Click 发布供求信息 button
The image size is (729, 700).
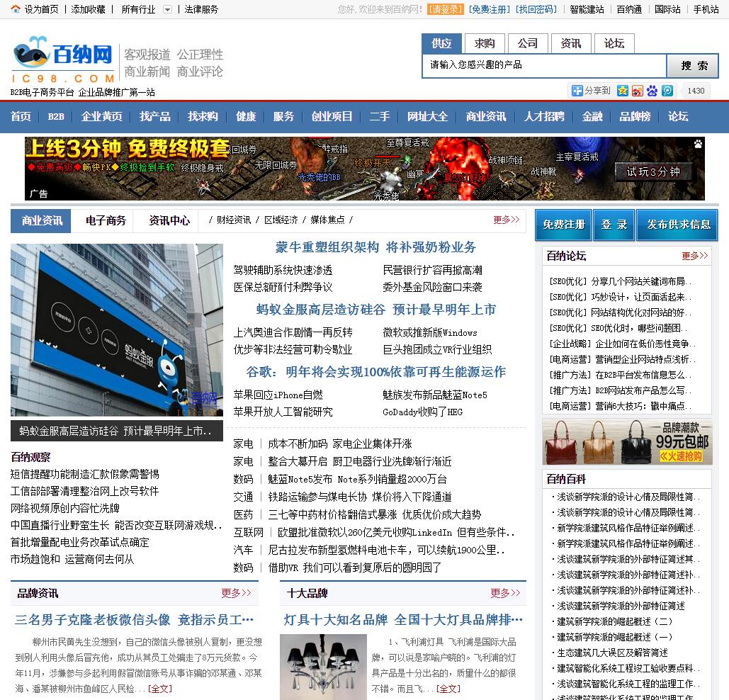[678, 225]
